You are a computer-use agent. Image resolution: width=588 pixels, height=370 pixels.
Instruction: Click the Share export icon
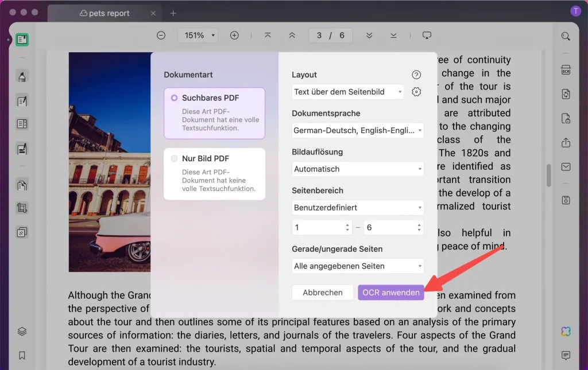[566, 142]
